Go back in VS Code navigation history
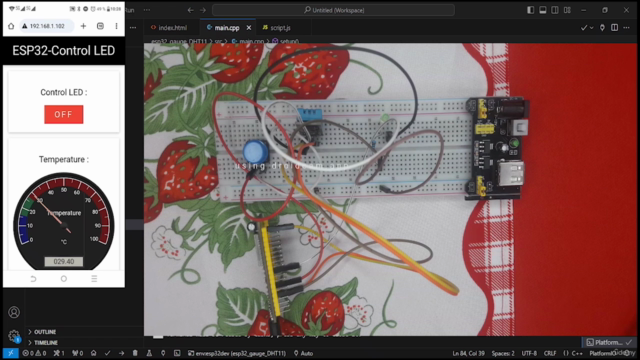Screen dimensions: 640x360 [x=191, y=10]
